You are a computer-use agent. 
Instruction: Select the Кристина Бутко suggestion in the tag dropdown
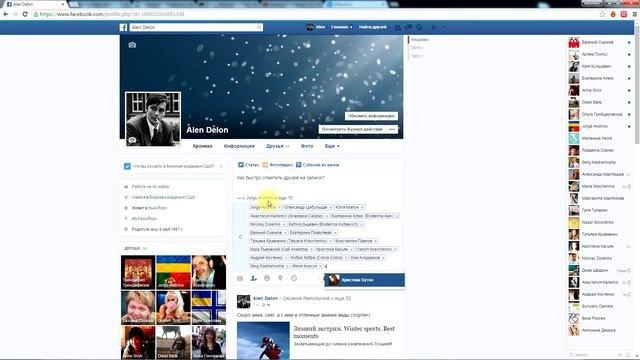click(364, 280)
